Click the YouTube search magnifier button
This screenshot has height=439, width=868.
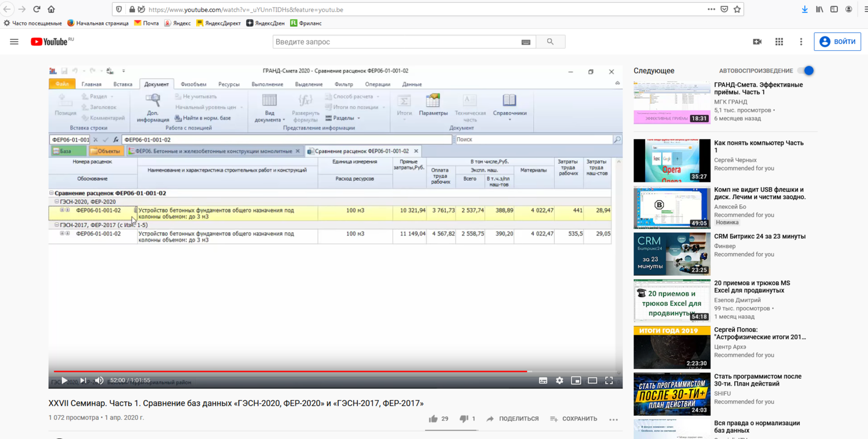tap(550, 42)
